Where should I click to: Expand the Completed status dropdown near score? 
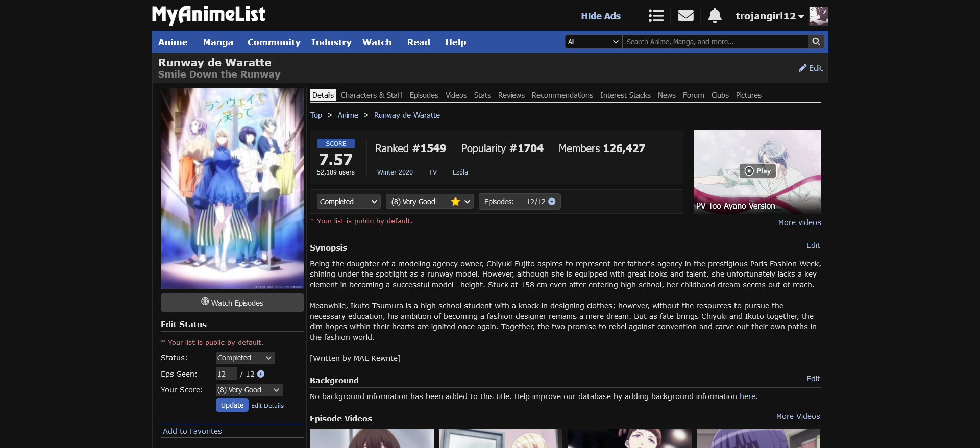click(x=349, y=202)
